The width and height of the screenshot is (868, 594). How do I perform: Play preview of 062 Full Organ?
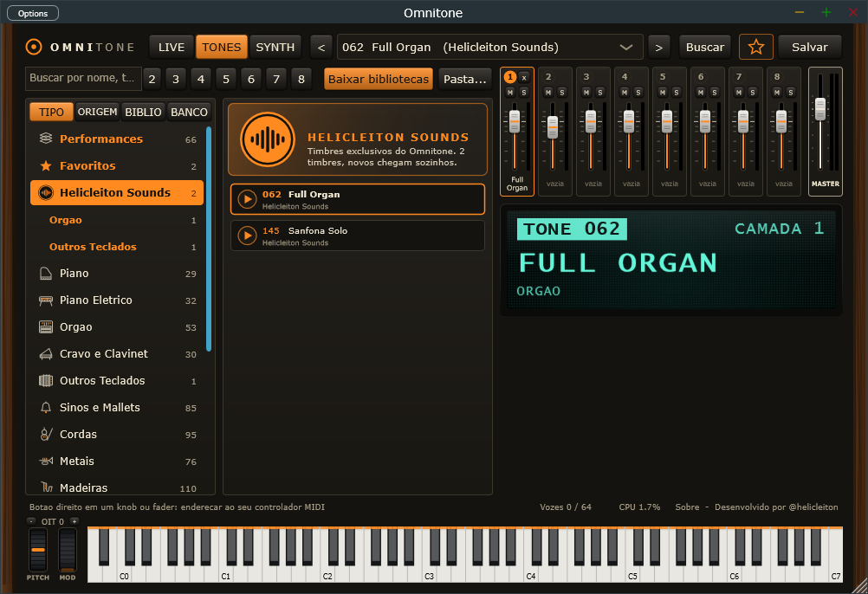pyautogui.click(x=247, y=199)
